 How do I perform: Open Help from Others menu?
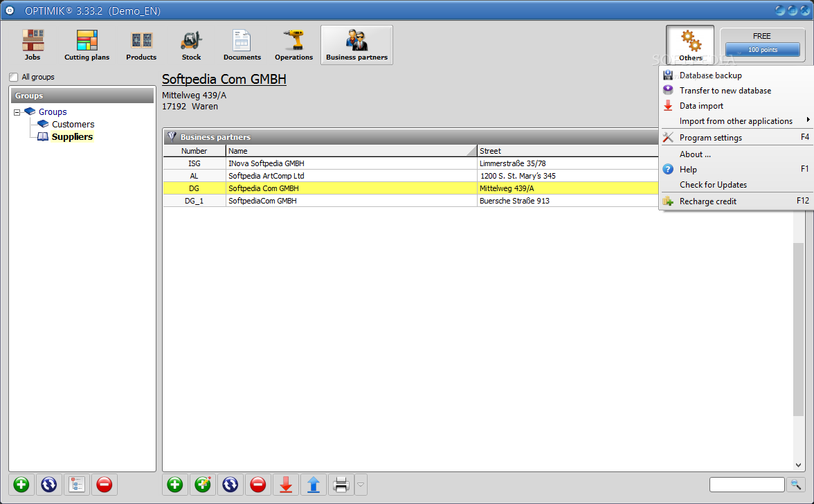(x=736, y=169)
